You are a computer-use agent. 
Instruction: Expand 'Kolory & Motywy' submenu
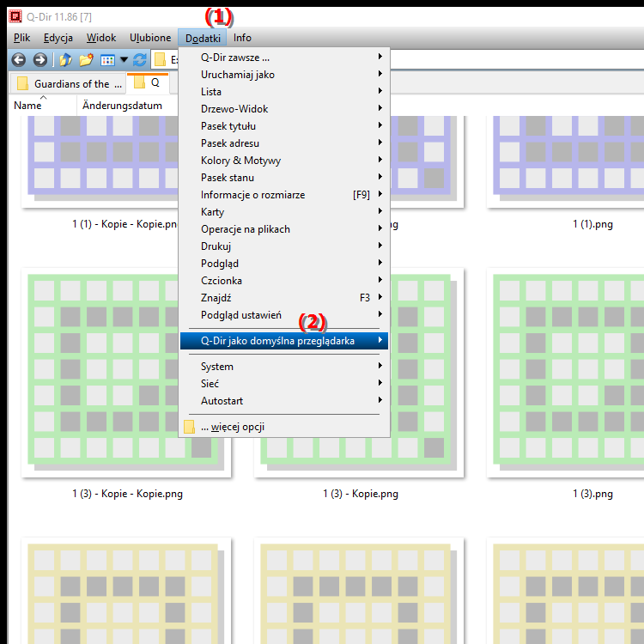(x=284, y=161)
